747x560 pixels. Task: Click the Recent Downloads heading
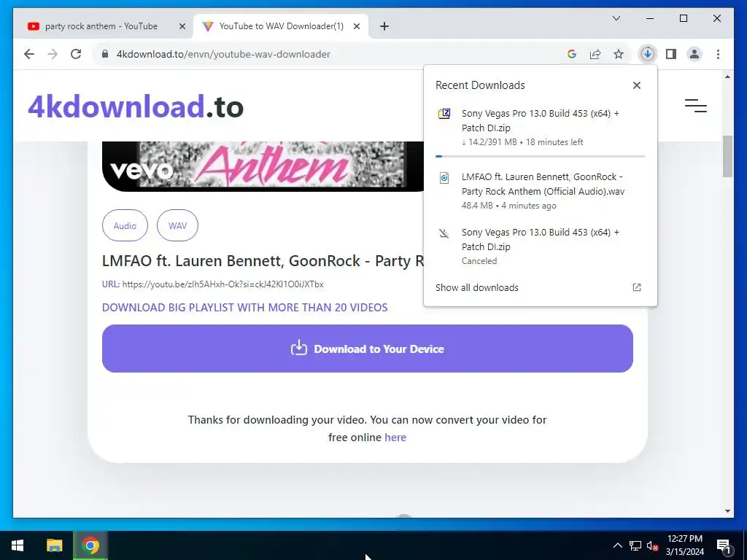480,85
